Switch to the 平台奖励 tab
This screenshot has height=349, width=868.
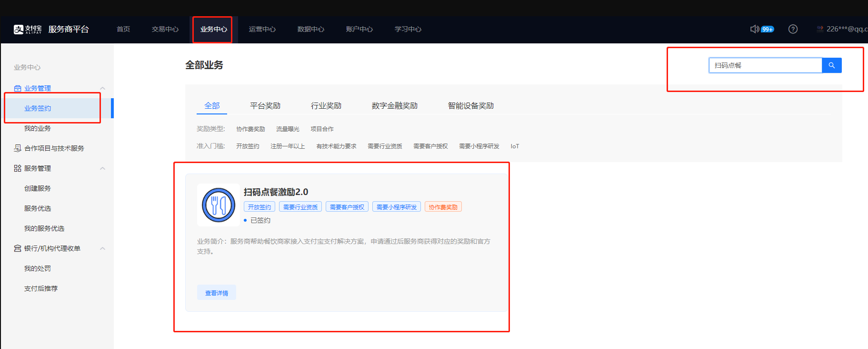[265, 105]
